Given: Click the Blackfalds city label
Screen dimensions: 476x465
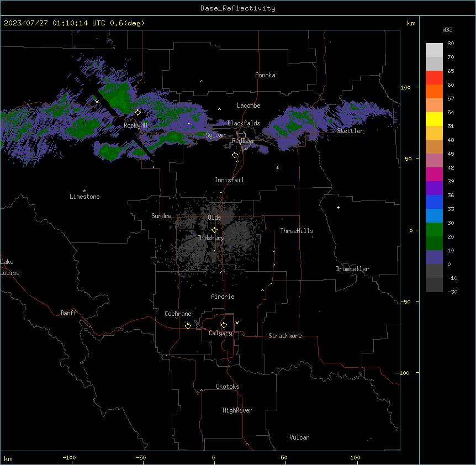Looking at the screenshot, I should (244, 123).
